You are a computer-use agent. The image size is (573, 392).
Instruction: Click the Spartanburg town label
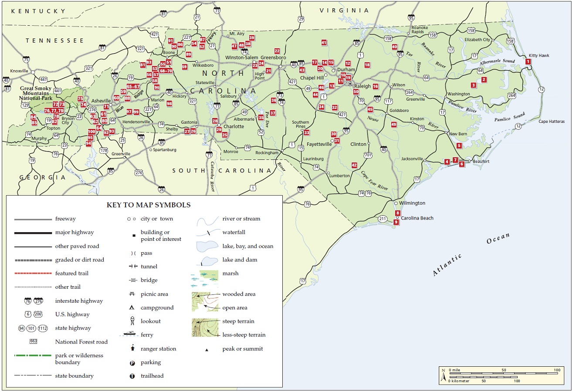[164, 150]
